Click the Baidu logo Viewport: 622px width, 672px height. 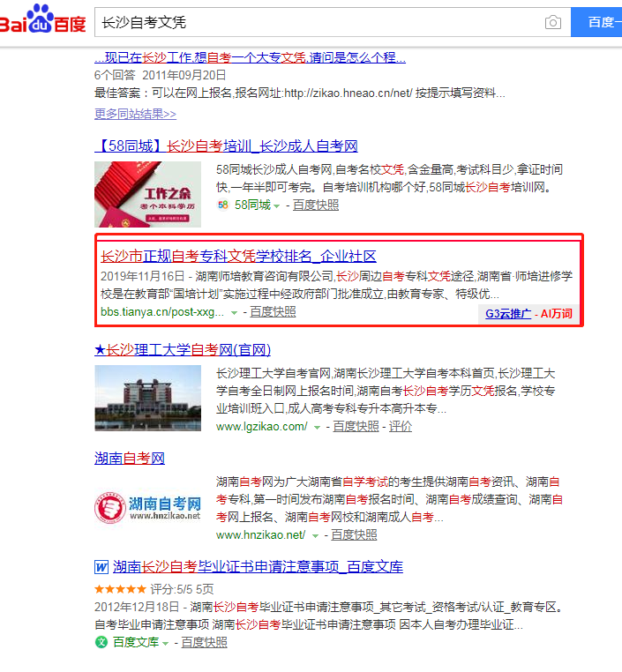[42, 19]
